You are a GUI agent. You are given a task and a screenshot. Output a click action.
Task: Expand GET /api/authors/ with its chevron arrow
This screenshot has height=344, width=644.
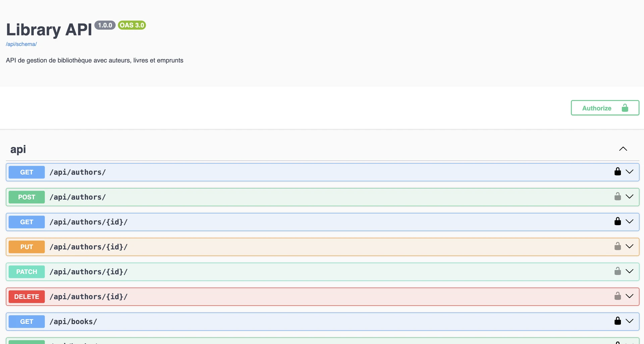[x=630, y=172]
